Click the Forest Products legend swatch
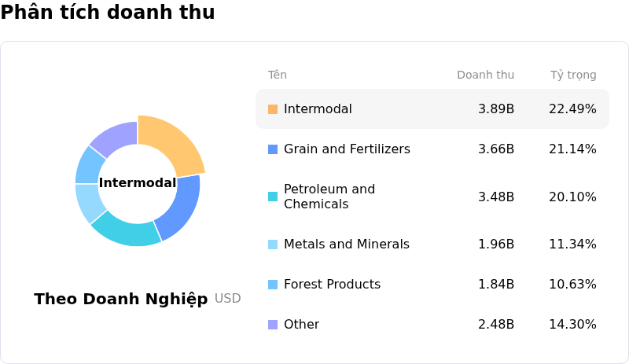Screen dimensions: 629x364 tap(273, 285)
